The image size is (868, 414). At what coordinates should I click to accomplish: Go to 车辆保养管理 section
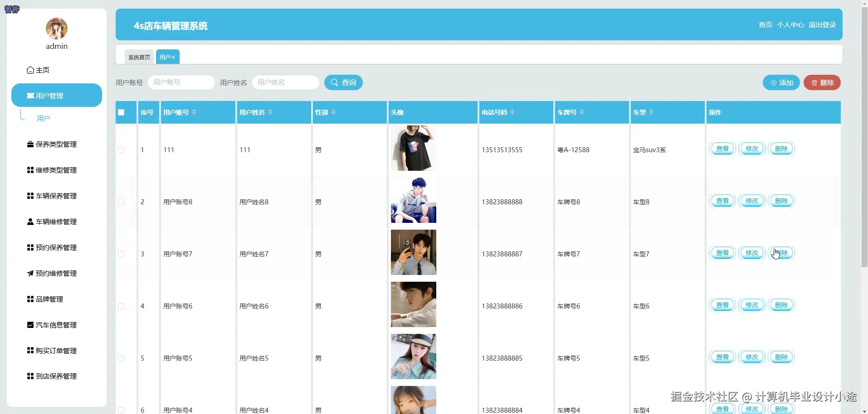coord(52,196)
